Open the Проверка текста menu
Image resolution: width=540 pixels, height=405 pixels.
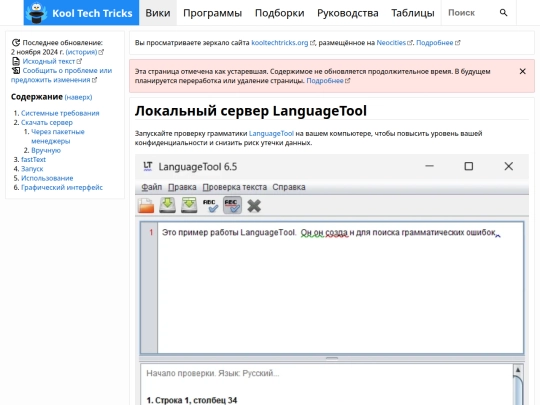tap(235, 187)
